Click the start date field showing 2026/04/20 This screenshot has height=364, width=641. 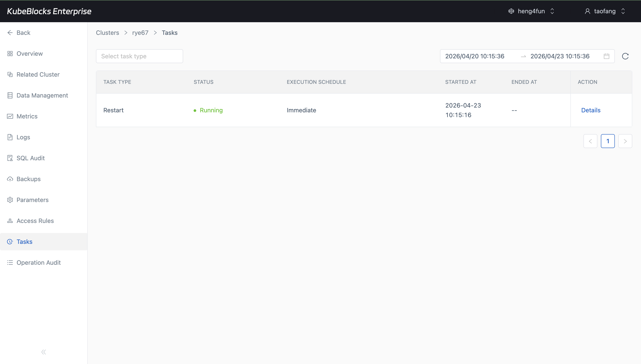click(x=475, y=56)
